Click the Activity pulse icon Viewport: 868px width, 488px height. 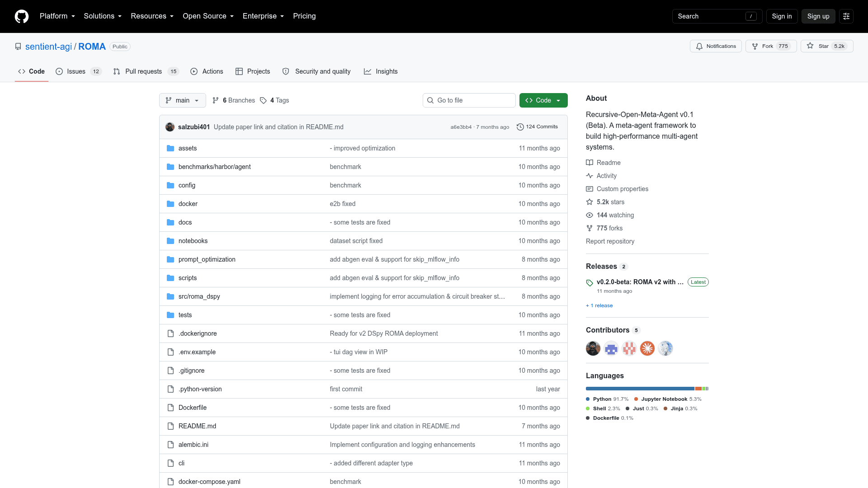click(x=590, y=176)
